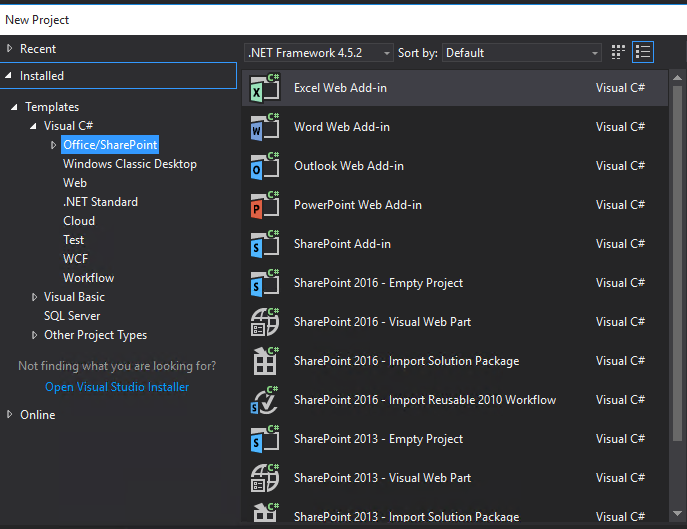
Task: Select the PowerPoint Web Add-in icon
Action: [x=264, y=206]
